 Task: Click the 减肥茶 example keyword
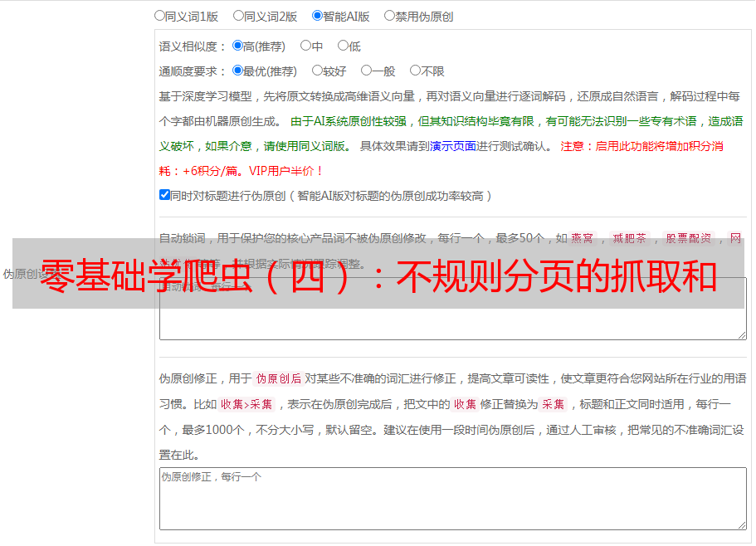630,238
